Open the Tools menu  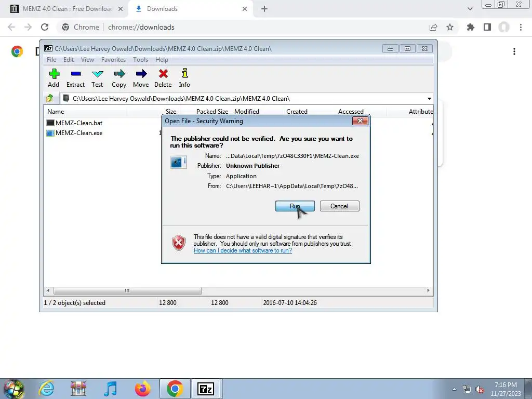(140, 60)
